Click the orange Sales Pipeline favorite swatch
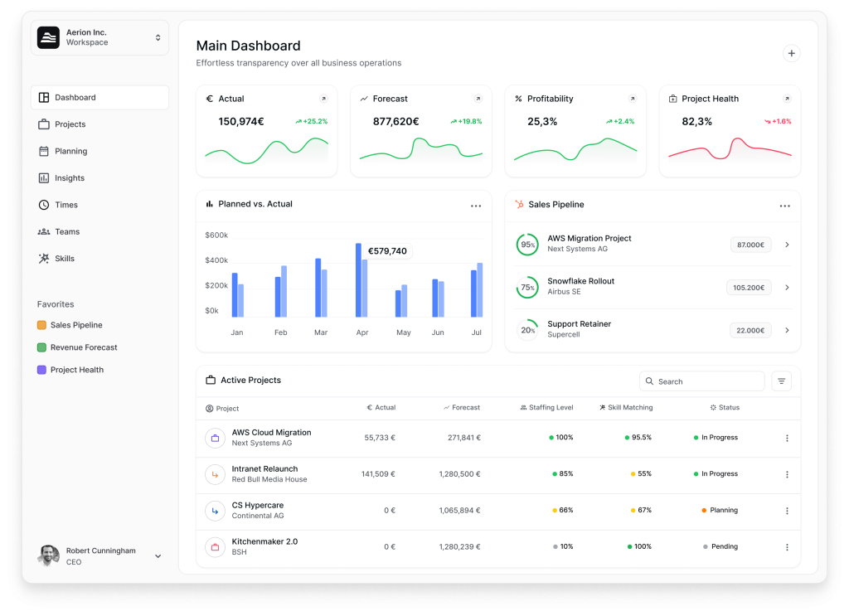This screenshot has height=616, width=849. point(41,325)
